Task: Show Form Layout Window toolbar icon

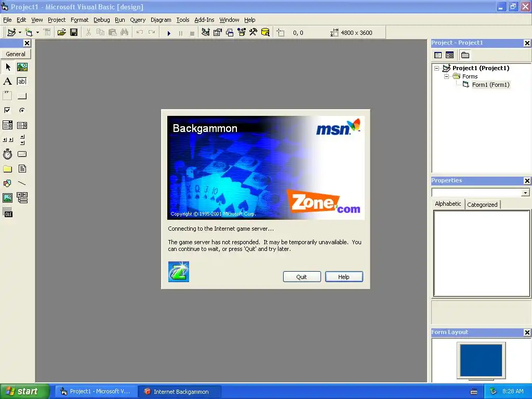Action: (229, 33)
